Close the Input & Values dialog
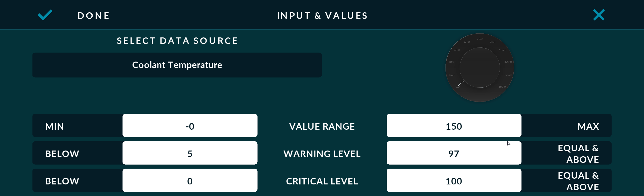644x196 pixels. click(x=599, y=15)
